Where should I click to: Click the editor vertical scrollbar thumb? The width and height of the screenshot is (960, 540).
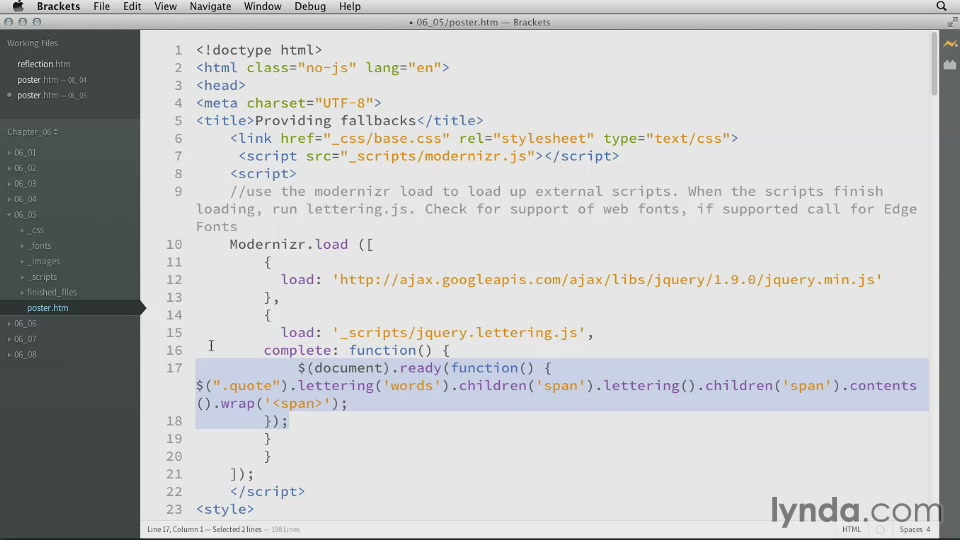[934, 64]
